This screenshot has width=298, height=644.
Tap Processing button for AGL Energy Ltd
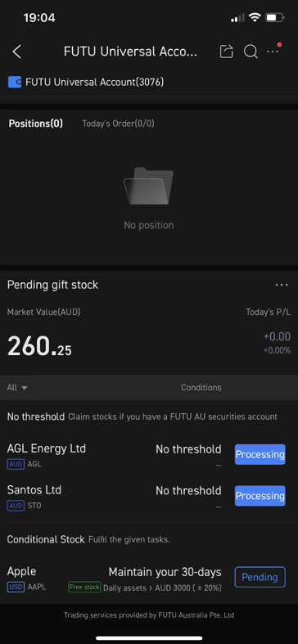[x=260, y=455]
